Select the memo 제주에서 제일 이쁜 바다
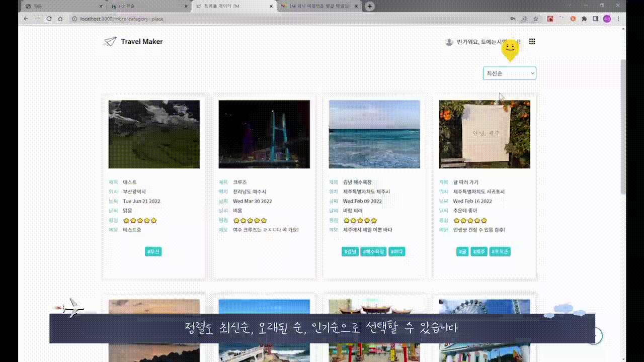 [x=368, y=230]
